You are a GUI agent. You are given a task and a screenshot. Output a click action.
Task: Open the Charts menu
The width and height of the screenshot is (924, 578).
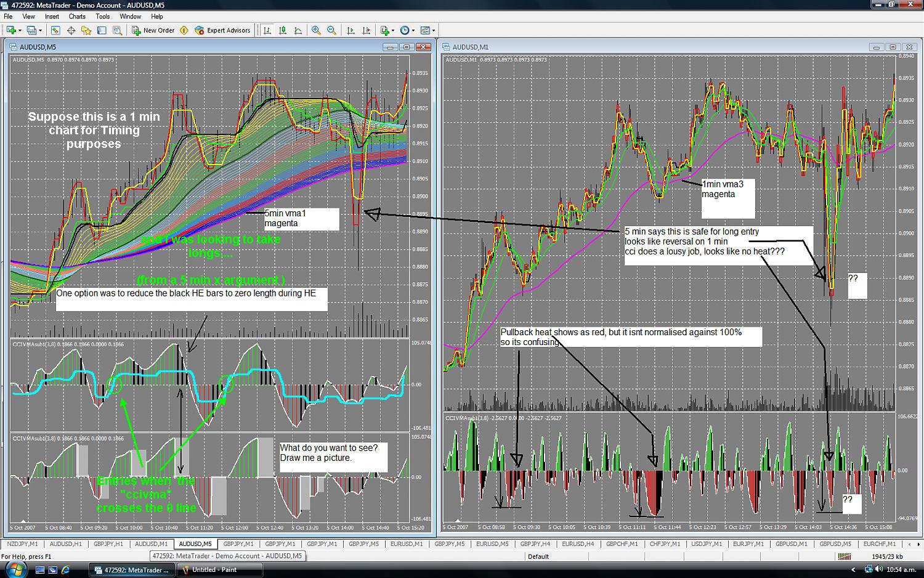(x=77, y=17)
